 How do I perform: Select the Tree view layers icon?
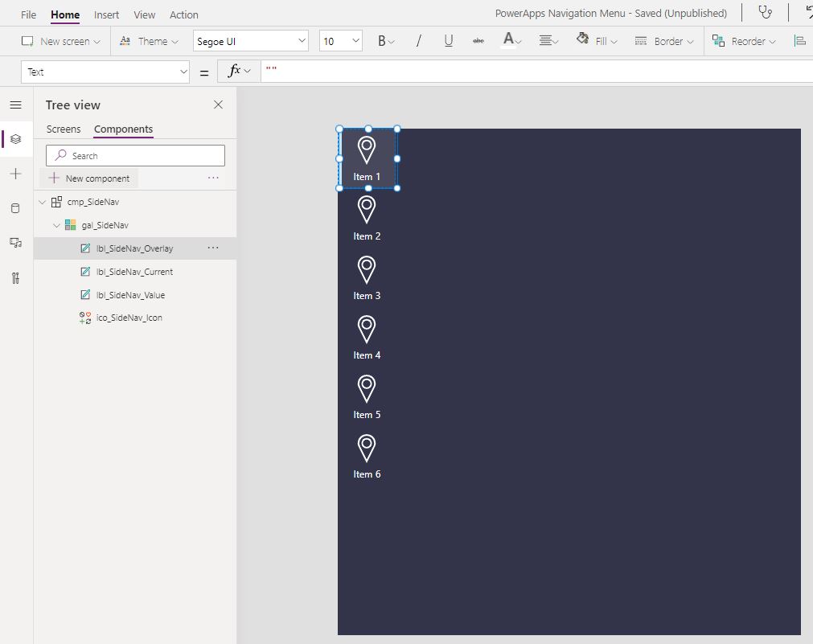(x=15, y=139)
